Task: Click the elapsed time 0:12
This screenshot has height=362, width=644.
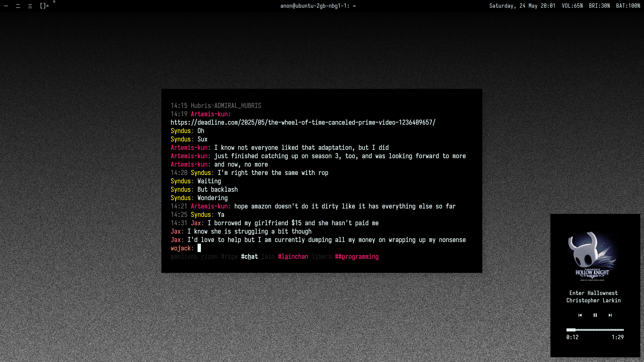Action: tap(572, 337)
